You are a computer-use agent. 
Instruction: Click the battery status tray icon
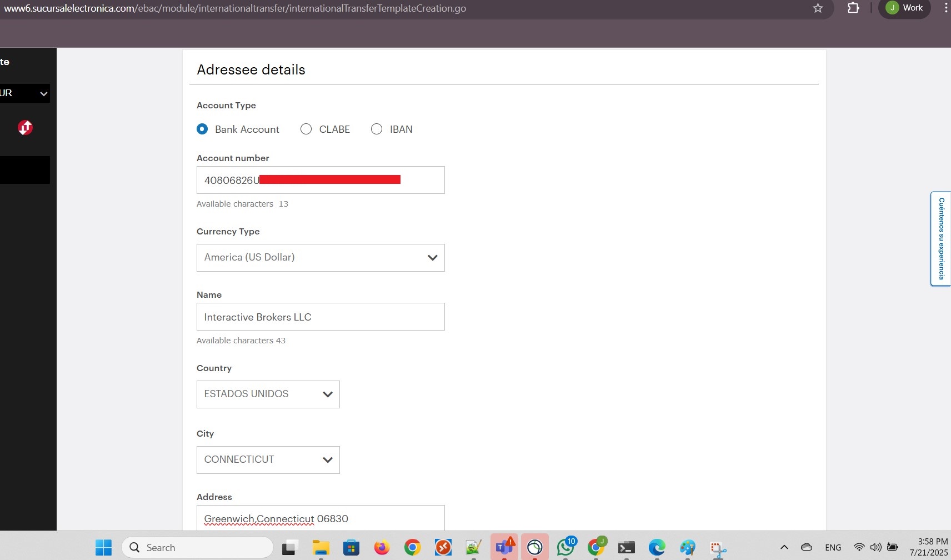pyautogui.click(x=893, y=547)
